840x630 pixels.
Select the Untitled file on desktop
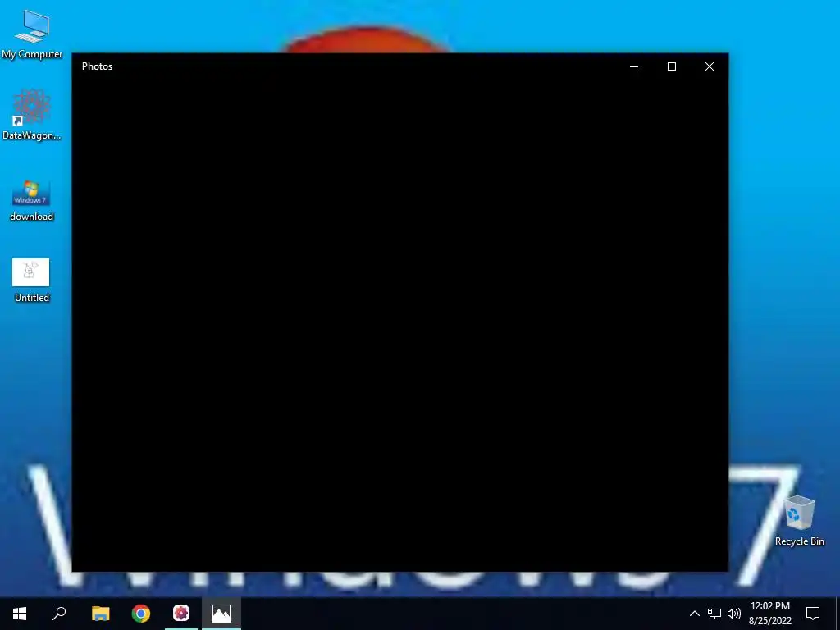point(31,281)
